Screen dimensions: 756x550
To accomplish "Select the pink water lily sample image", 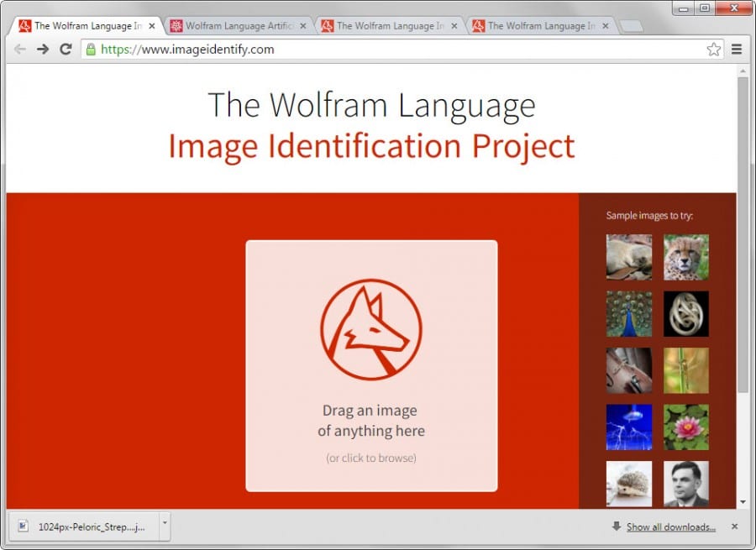I will tap(686, 427).
